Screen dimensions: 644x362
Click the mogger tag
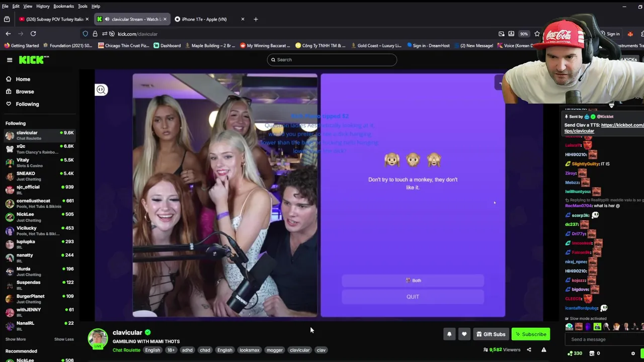click(x=274, y=350)
